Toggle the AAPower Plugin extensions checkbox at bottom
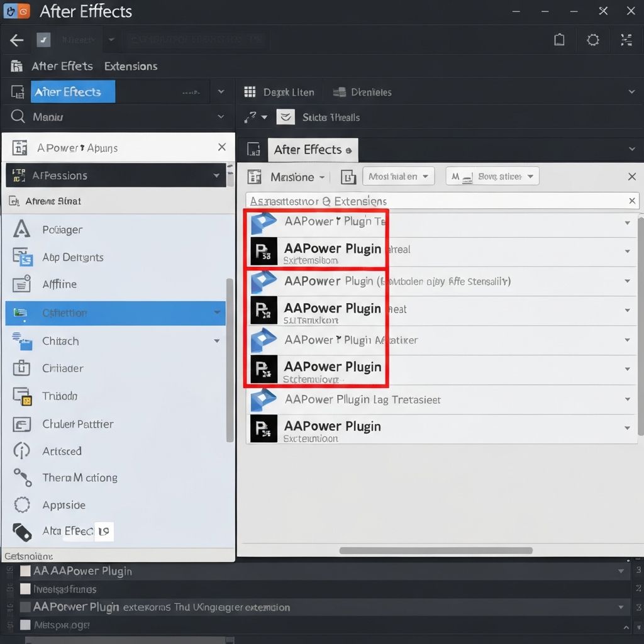The height and width of the screenshot is (644, 644). (24, 608)
